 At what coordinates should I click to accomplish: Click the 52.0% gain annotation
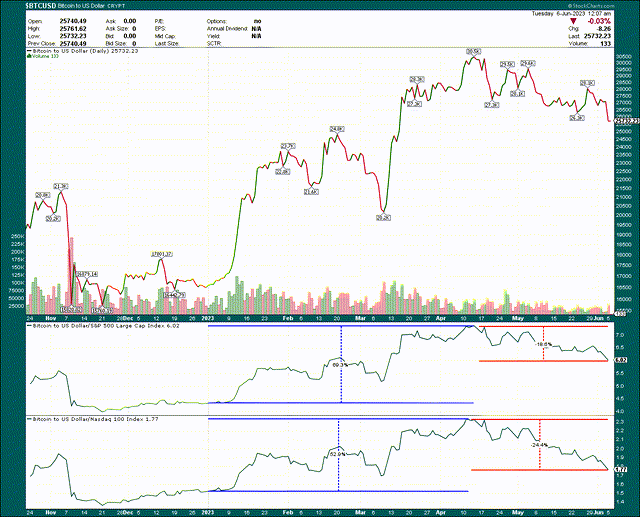point(338,454)
